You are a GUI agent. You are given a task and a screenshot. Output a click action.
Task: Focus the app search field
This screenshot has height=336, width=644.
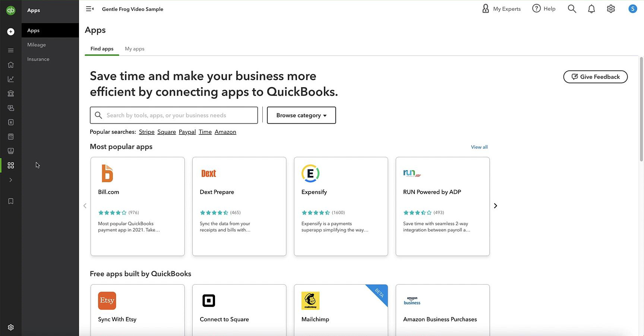pos(174,115)
